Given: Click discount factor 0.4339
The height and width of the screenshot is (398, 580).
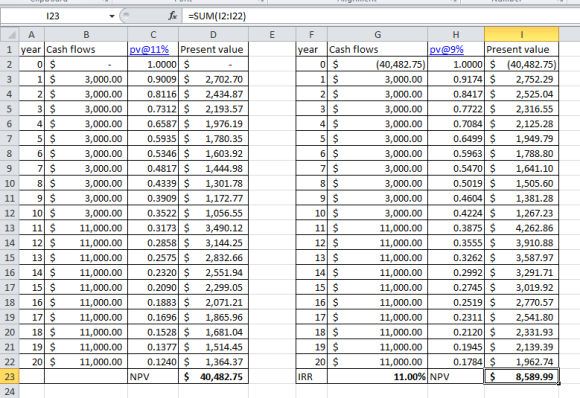Looking at the screenshot, I should (x=153, y=183).
